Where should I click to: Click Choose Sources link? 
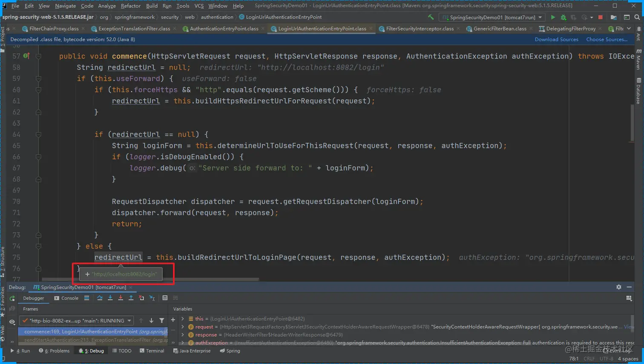(607, 39)
